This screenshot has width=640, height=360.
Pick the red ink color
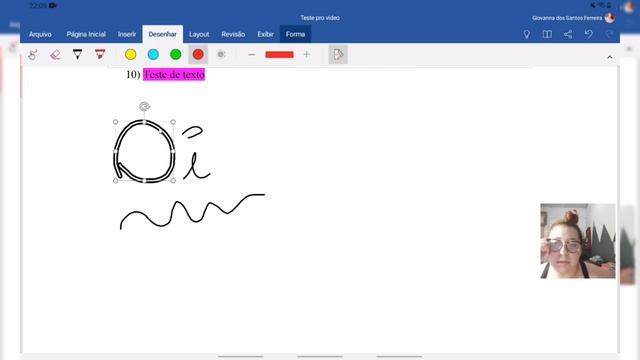pyautogui.click(x=198, y=54)
